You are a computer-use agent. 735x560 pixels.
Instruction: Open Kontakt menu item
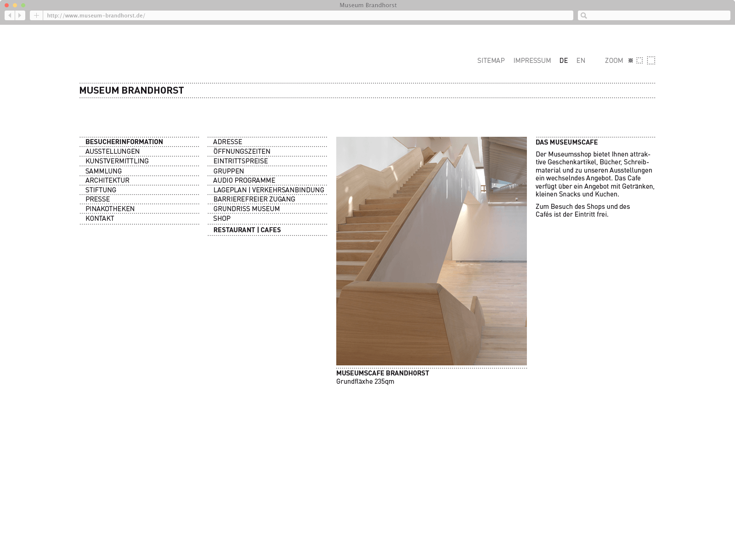point(100,218)
